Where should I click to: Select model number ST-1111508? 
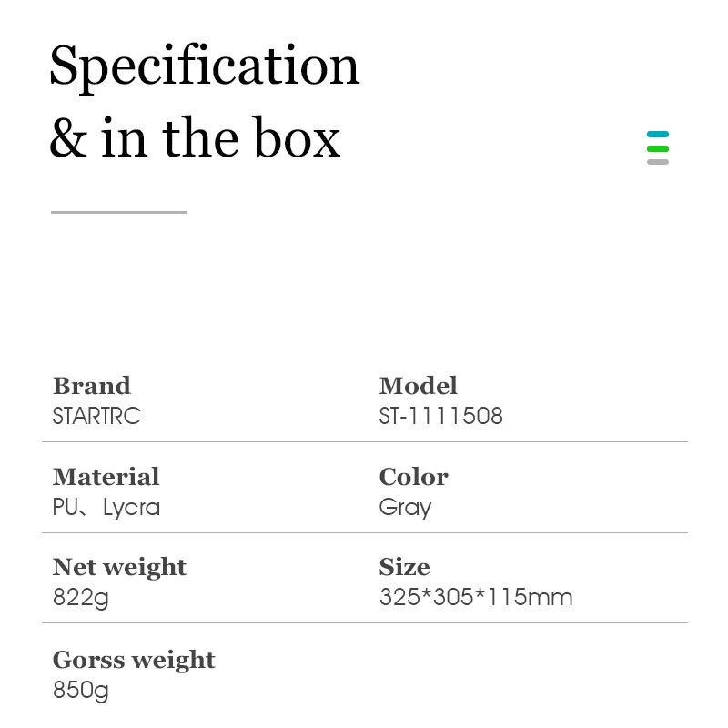pyautogui.click(x=440, y=416)
